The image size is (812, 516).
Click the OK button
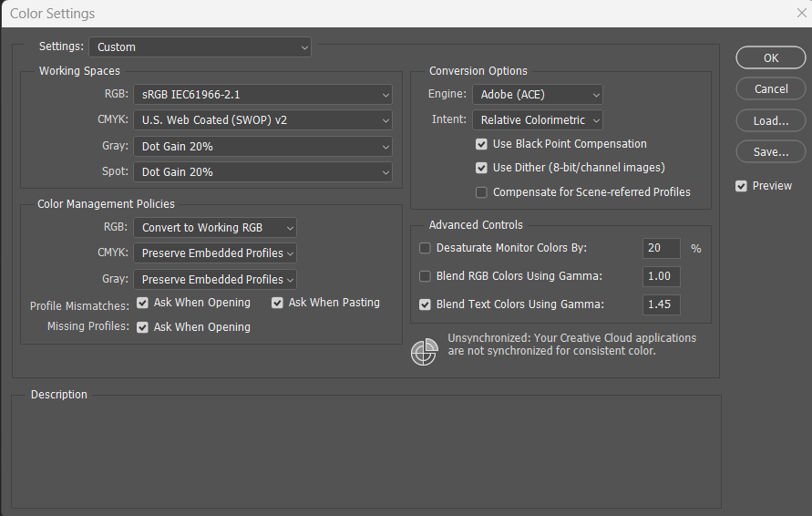pos(771,57)
